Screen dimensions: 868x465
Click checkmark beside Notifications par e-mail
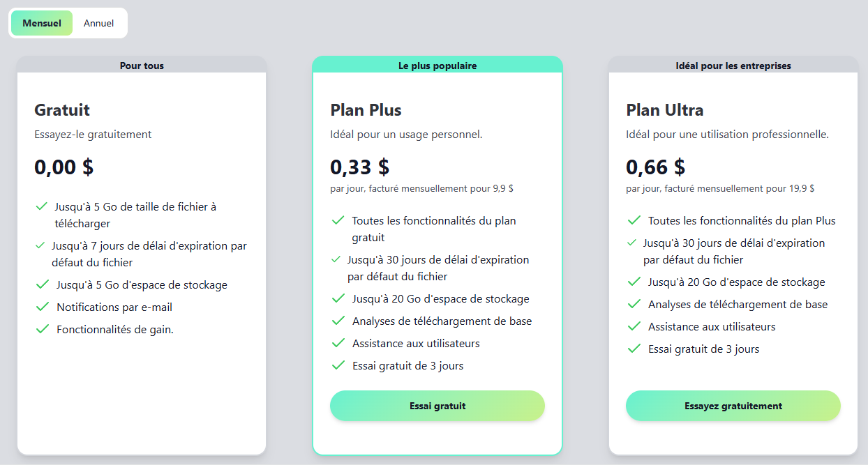coord(42,307)
